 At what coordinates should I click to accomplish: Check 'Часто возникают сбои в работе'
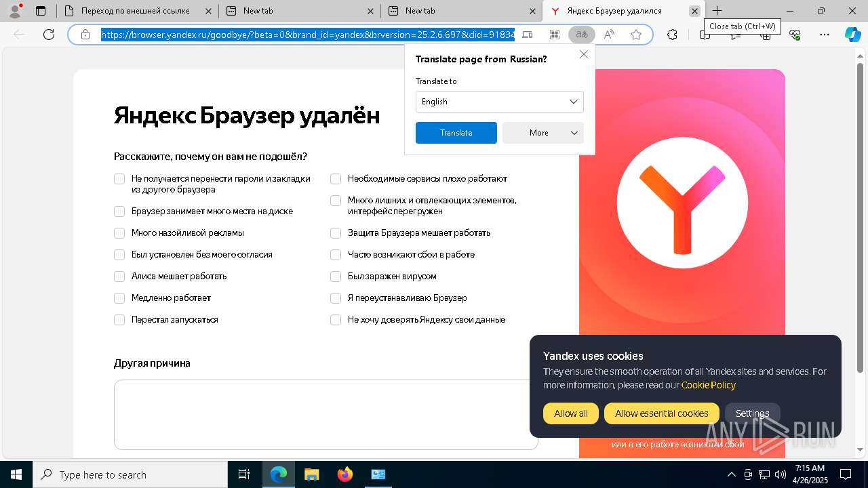point(336,255)
